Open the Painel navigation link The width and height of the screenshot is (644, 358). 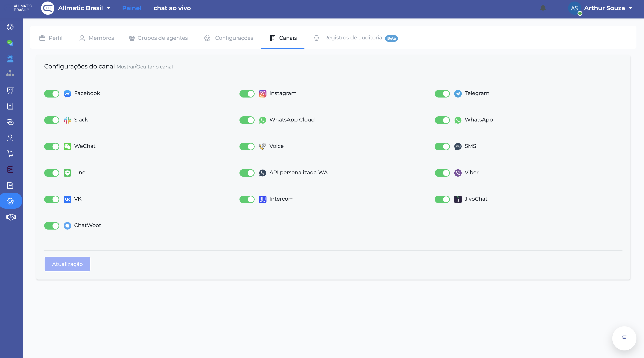click(131, 8)
